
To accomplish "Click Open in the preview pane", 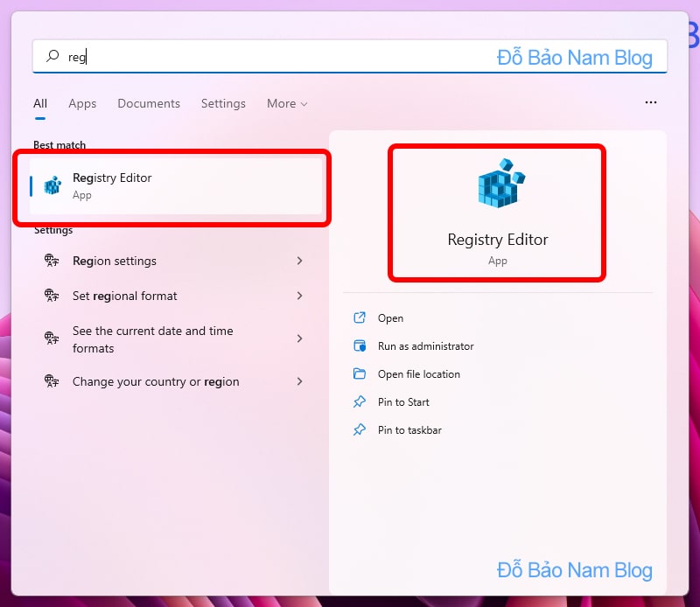I will pos(390,318).
